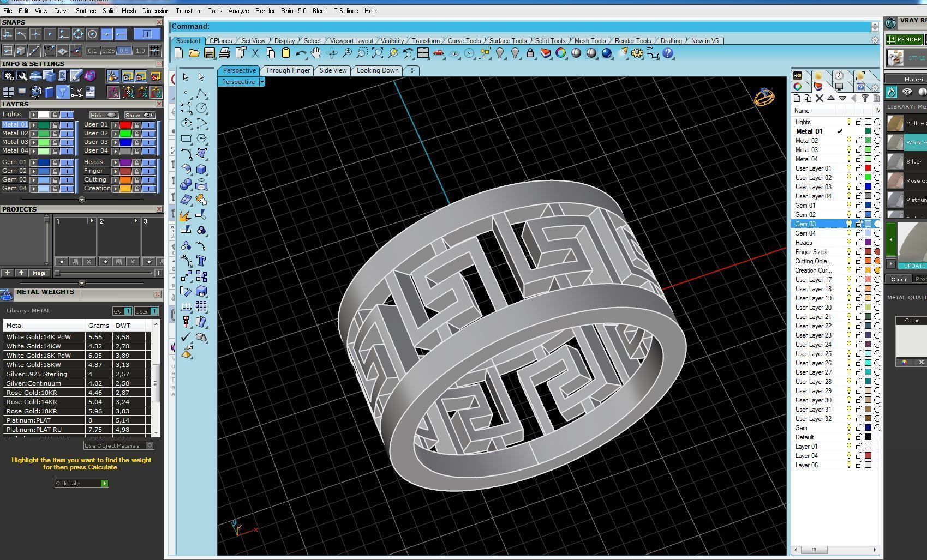The image size is (927, 560).
Task: Select the Pan hand tool
Action: [316, 53]
